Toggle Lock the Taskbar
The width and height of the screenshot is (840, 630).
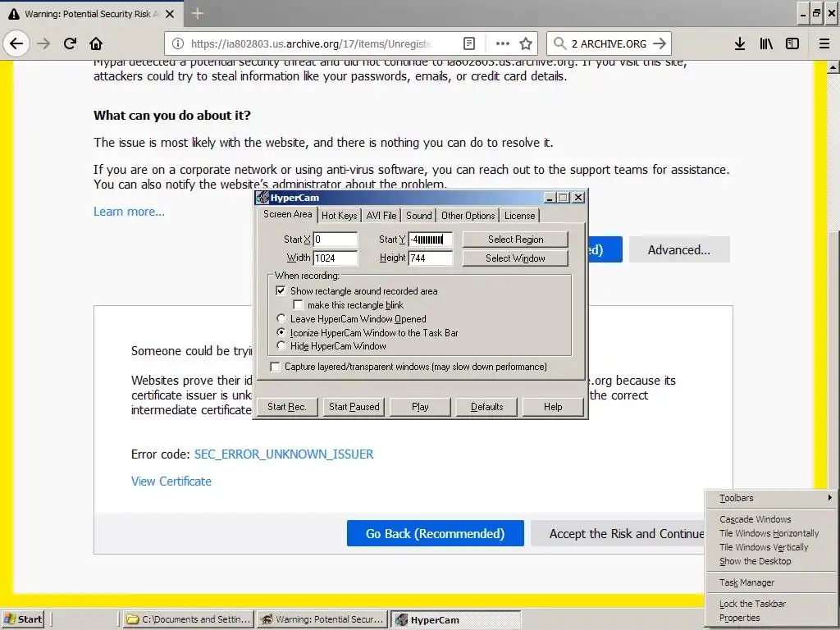pyautogui.click(x=771, y=604)
